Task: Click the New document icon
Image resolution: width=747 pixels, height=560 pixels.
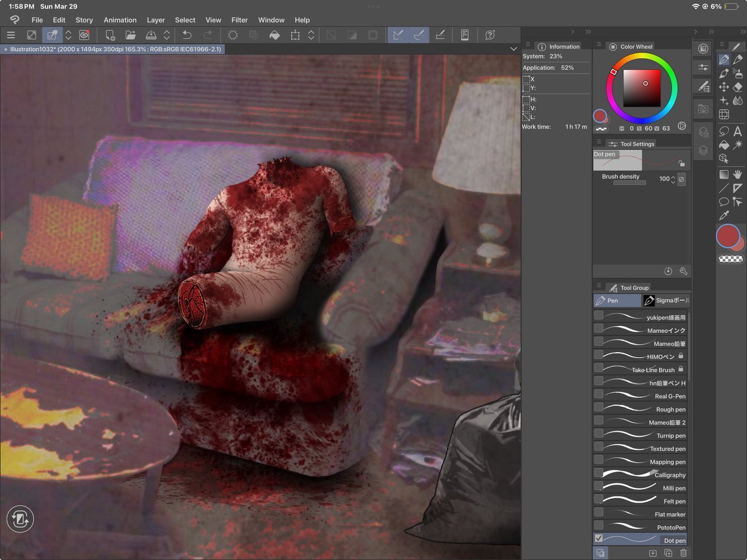Action: tap(110, 35)
